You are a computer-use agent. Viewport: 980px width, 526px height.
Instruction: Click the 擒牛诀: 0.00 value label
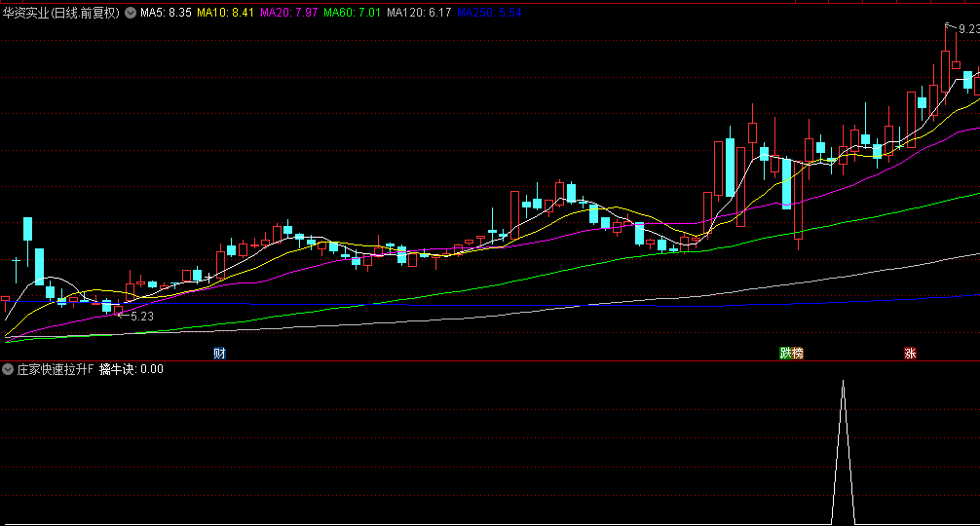click(x=132, y=369)
